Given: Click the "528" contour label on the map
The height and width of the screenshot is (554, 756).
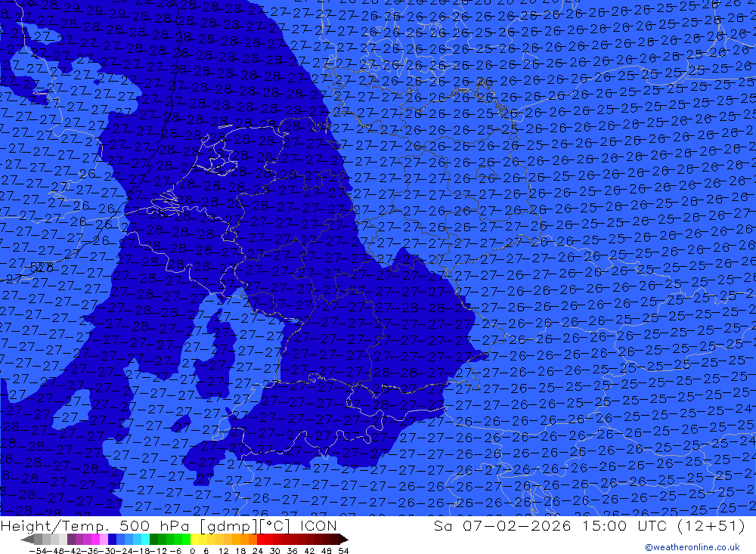Looking at the screenshot, I should tap(42, 267).
